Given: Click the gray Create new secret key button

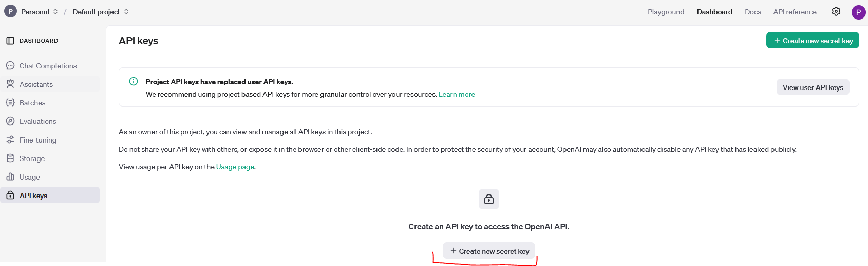Looking at the screenshot, I should coord(489,251).
